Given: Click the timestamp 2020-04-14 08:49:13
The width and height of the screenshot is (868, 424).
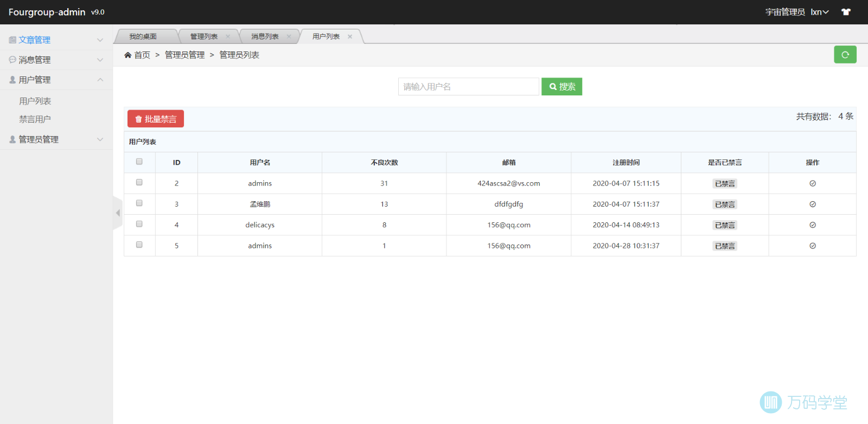Looking at the screenshot, I should (x=626, y=225).
